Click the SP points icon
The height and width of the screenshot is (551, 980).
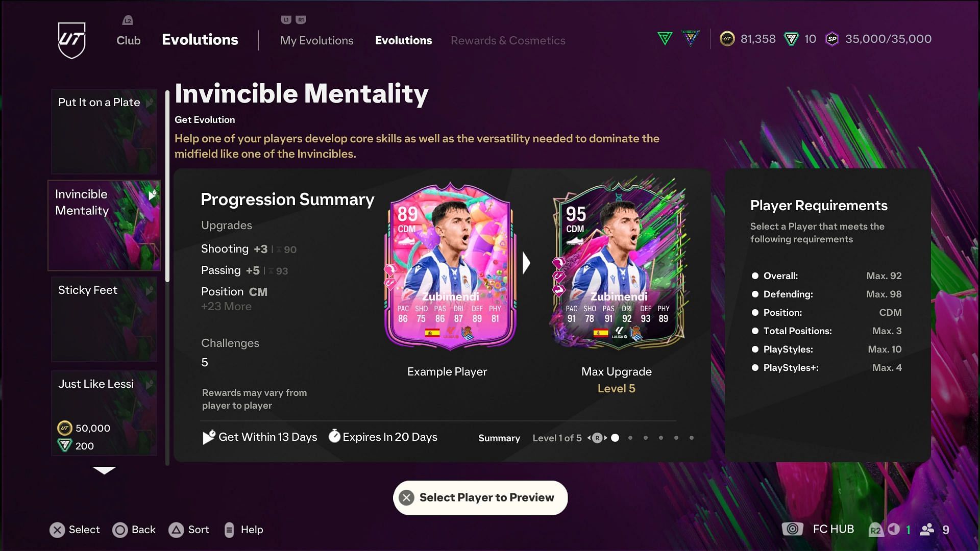click(x=832, y=39)
